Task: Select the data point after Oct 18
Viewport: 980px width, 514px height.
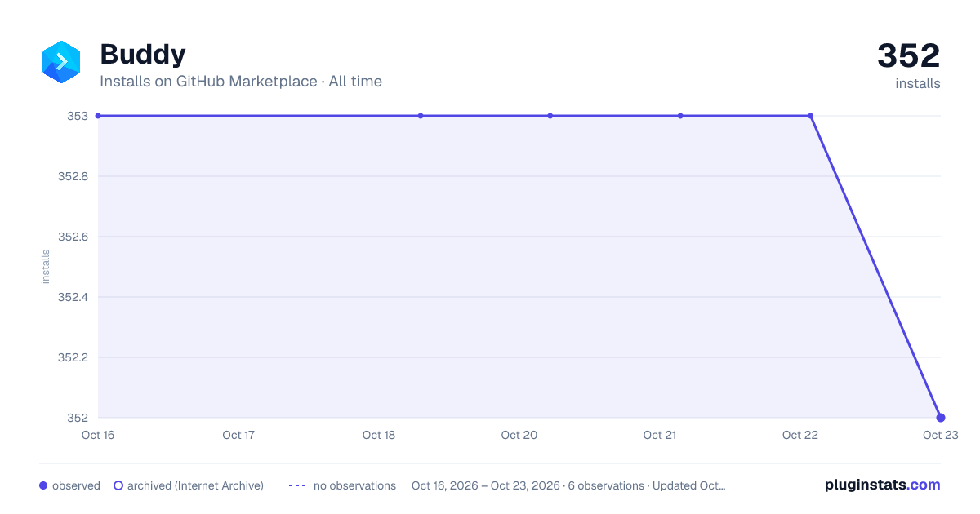Action: 421,116
